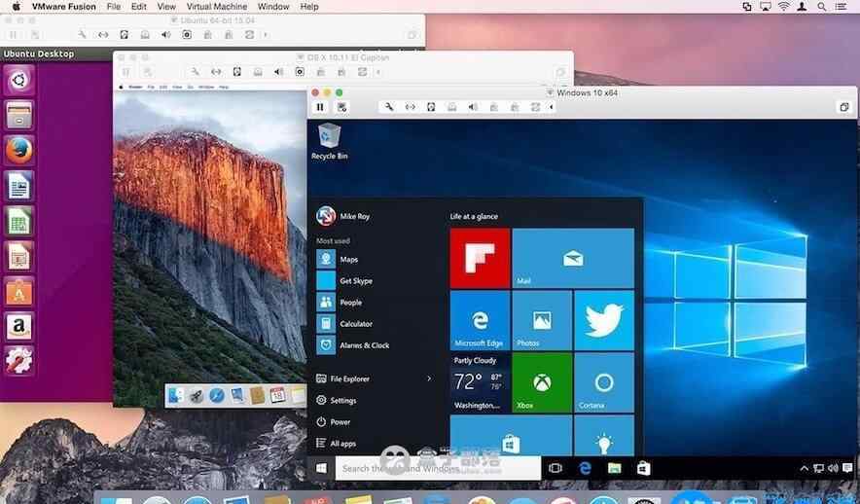
Task: Open VMware Fusion menu
Action: coord(63,7)
